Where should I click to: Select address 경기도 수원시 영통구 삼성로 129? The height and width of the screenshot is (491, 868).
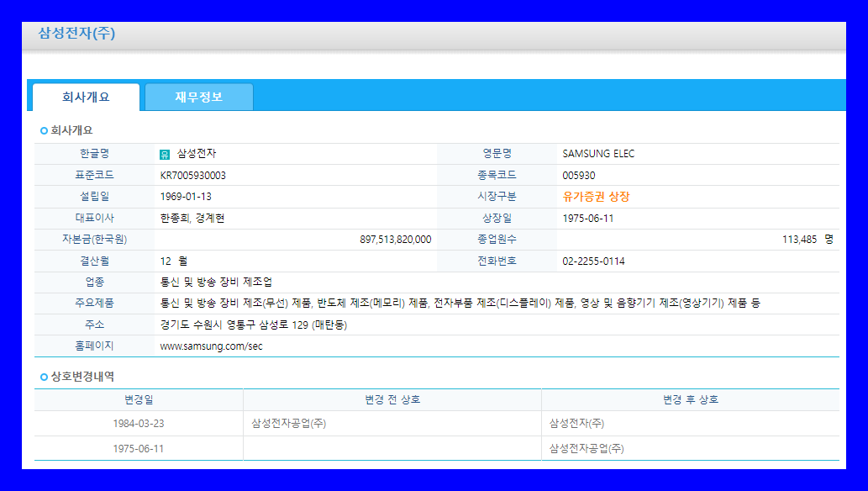[x=254, y=325]
